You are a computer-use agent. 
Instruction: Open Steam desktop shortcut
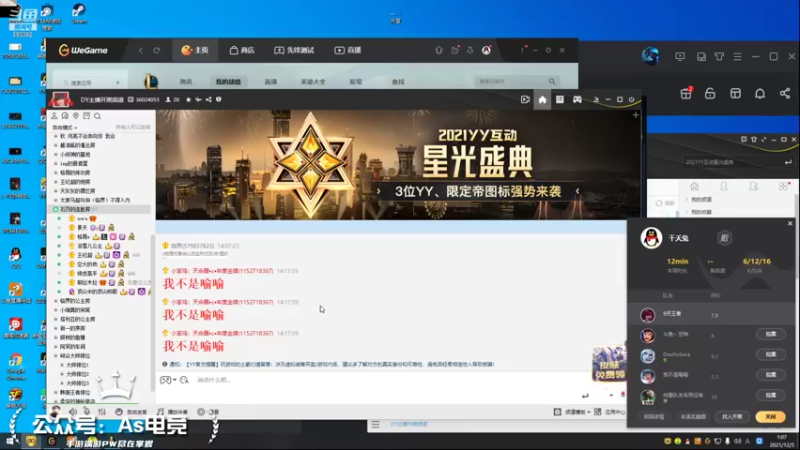tap(79, 14)
